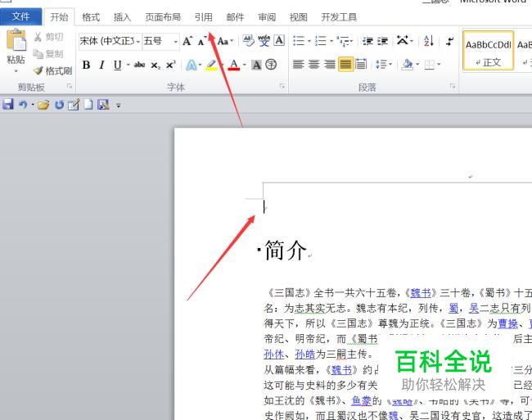Open the Font dialog launcher (字体)

(x=282, y=87)
